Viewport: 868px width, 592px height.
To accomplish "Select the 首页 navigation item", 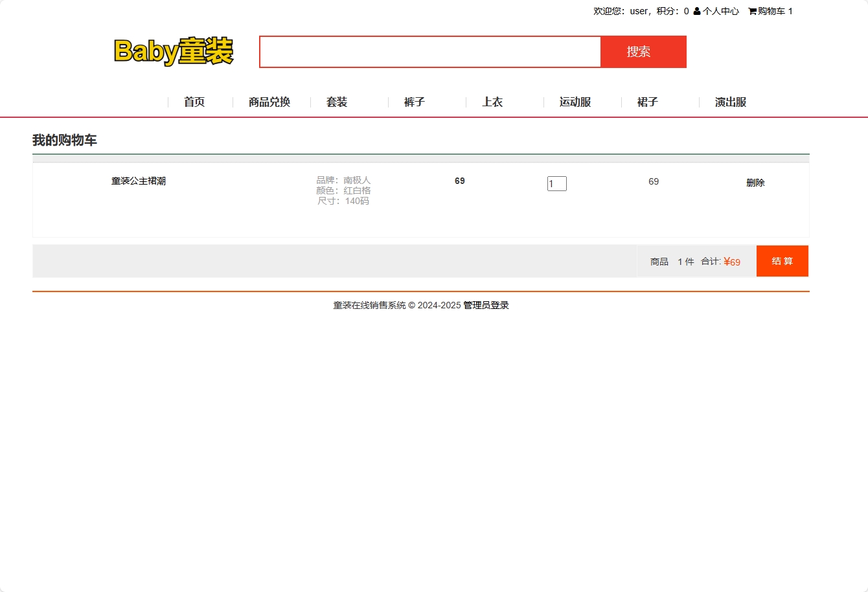I will point(194,102).
